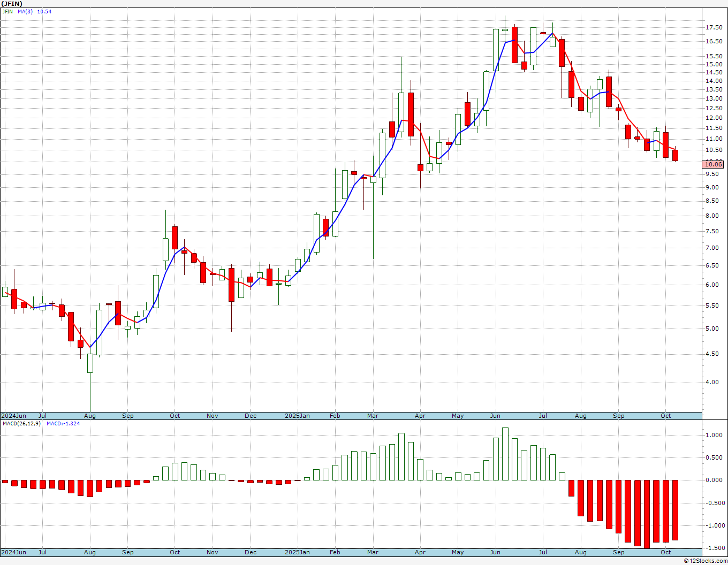Select the 8.00 price axis label
This screenshot has width=728, height=565.
712,216
